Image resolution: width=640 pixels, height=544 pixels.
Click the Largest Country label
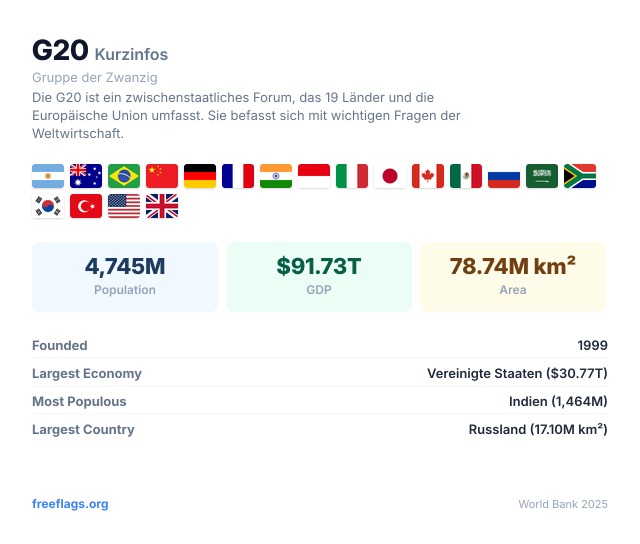[83, 430]
